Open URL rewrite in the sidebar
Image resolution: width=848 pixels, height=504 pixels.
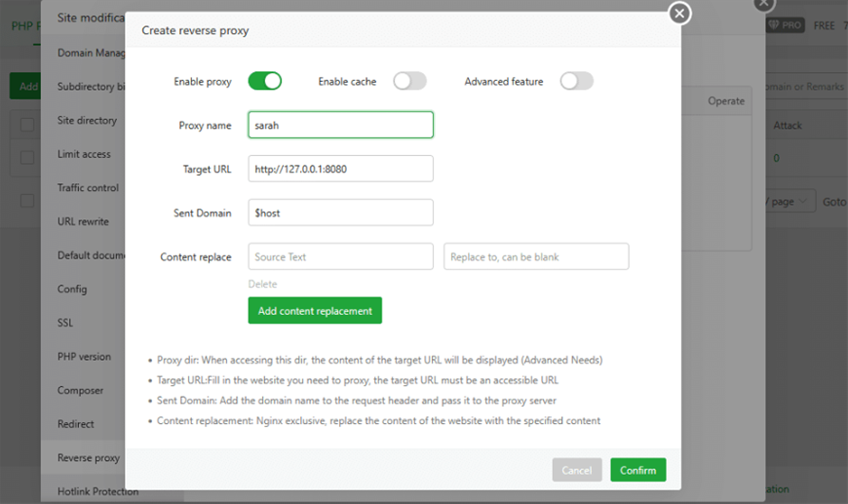83,221
